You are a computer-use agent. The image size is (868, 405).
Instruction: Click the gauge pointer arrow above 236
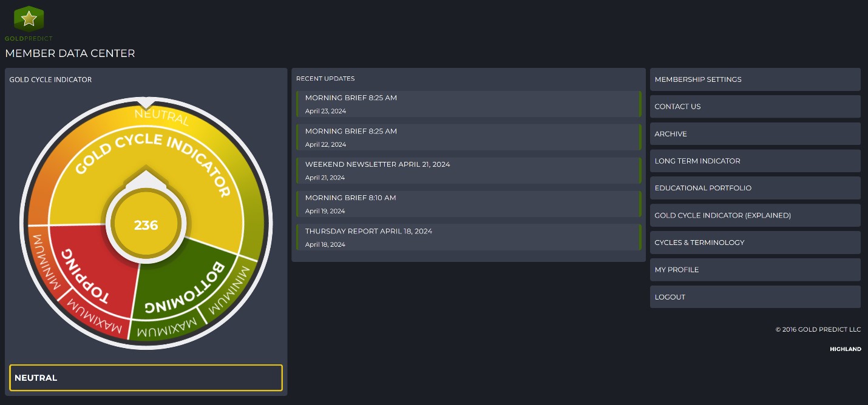[146, 179]
